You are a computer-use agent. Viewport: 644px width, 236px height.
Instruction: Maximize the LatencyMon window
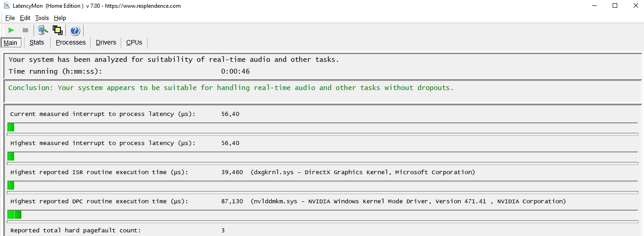pyautogui.click(x=615, y=6)
